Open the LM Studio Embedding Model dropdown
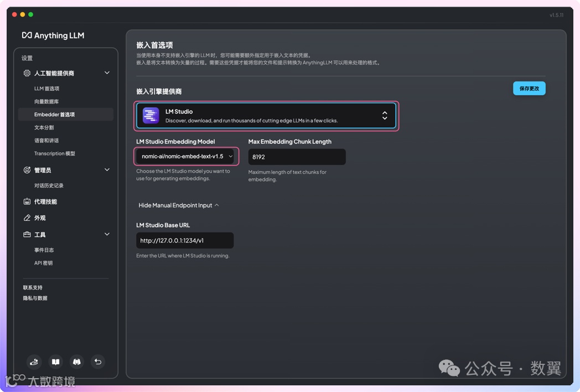This screenshot has width=580, height=392. 185,156
